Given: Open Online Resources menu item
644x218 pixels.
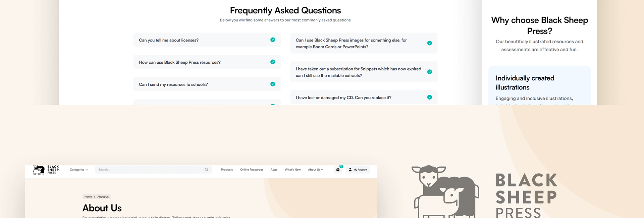Looking at the screenshot, I should [x=252, y=170].
